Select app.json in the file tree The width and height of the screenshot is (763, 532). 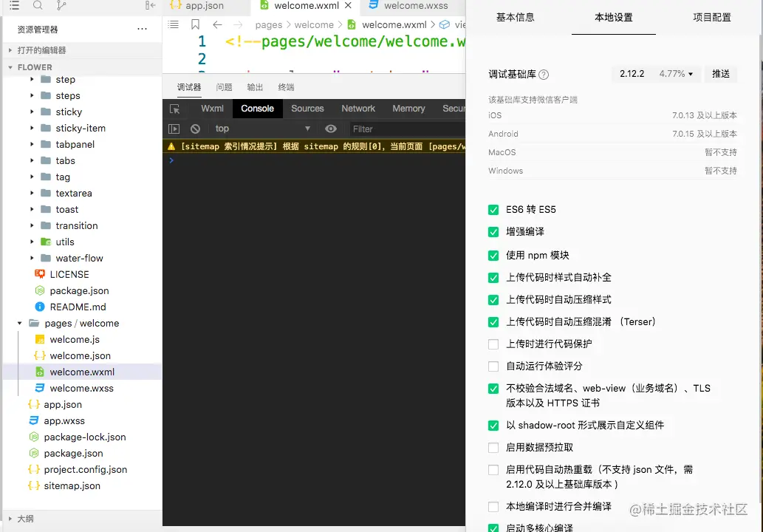[63, 404]
